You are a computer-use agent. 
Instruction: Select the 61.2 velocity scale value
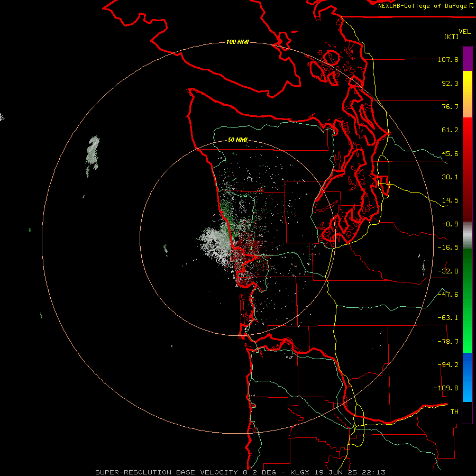[x=450, y=130]
